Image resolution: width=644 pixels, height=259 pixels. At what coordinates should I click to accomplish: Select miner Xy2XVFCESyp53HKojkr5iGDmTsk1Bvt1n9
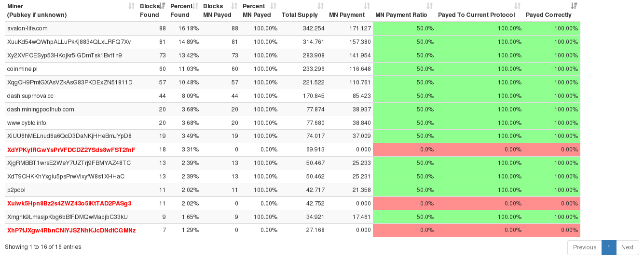[65, 55]
